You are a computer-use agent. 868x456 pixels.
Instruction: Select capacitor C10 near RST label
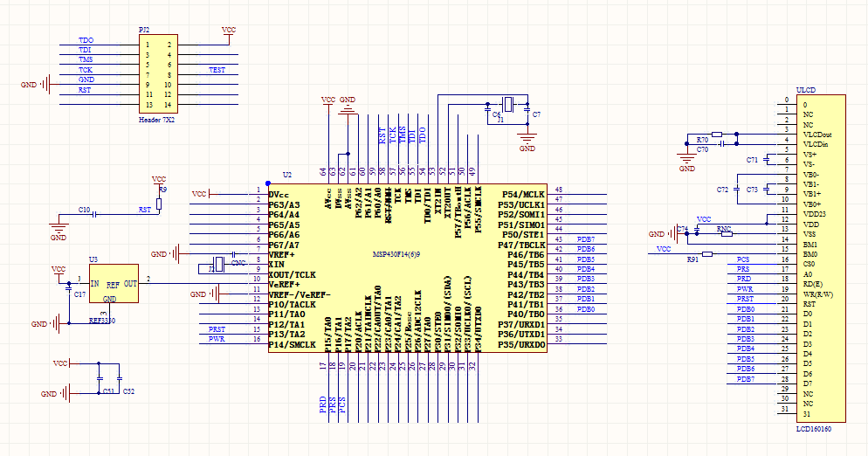94,214
